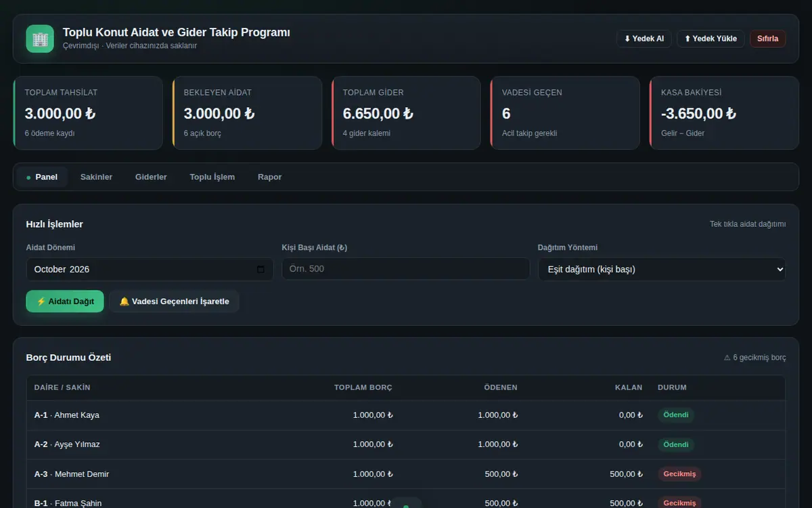Select the A-2 · Ayşe Yılmaz row name
The height and width of the screenshot is (508, 812).
pyautogui.click(x=67, y=444)
